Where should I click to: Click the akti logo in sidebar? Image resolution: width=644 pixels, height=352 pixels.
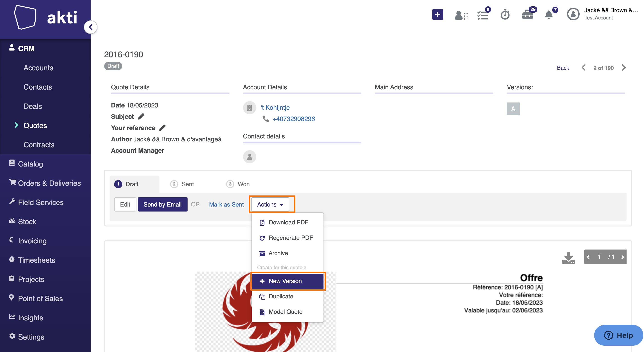pos(46,17)
